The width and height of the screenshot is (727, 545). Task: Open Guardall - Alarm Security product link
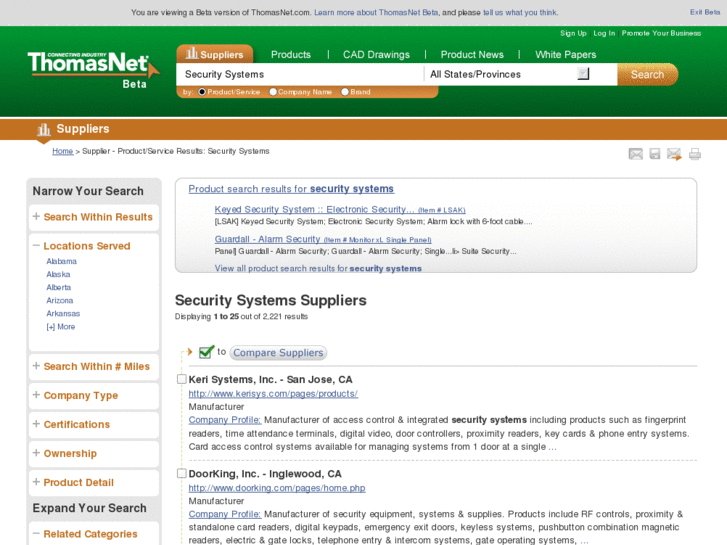pyautogui.click(x=323, y=239)
